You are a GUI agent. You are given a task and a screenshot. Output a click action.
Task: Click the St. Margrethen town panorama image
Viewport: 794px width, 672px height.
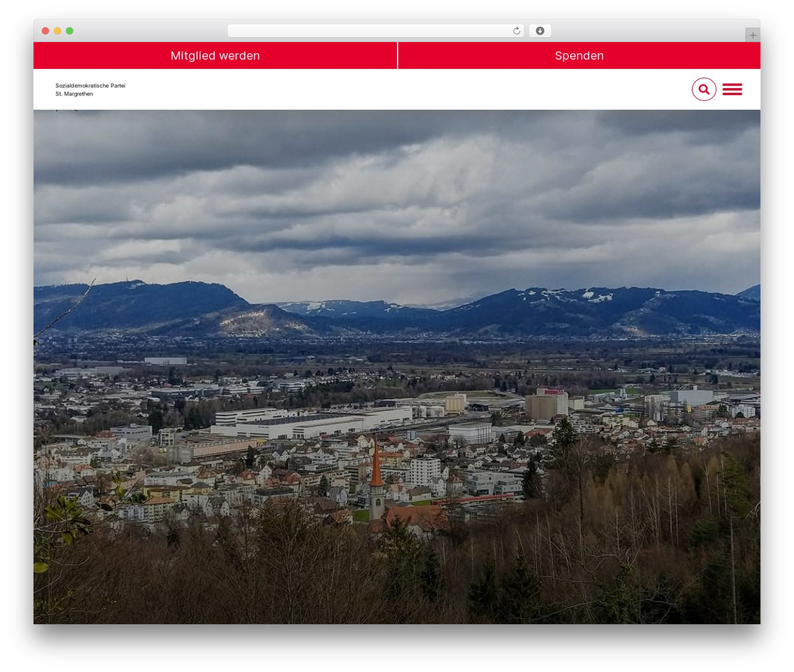coord(397,367)
